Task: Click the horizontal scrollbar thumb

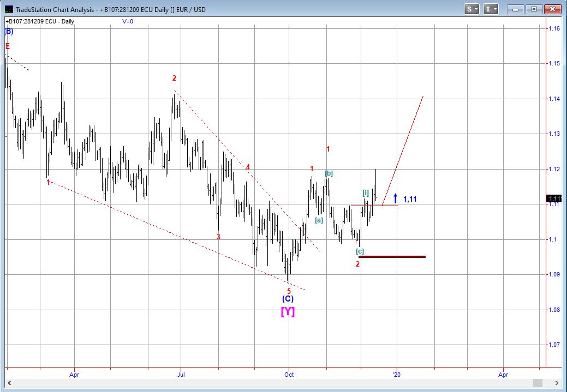Action: [x=538, y=383]
